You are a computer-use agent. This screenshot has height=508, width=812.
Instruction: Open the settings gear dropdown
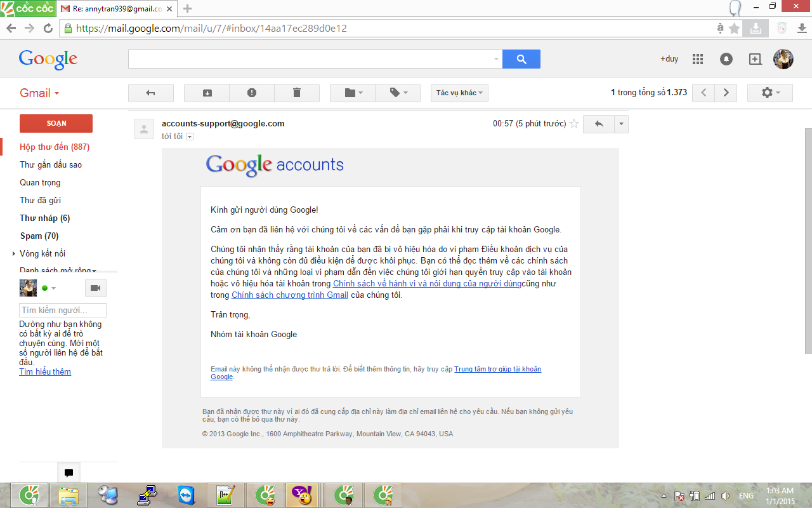click(x=770, y=93)
